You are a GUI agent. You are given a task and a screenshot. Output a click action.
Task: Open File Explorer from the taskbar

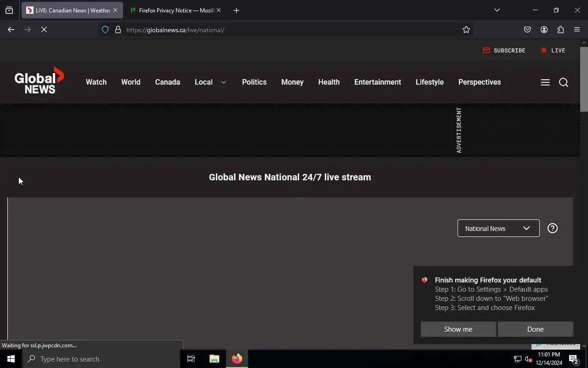point(214,359)
